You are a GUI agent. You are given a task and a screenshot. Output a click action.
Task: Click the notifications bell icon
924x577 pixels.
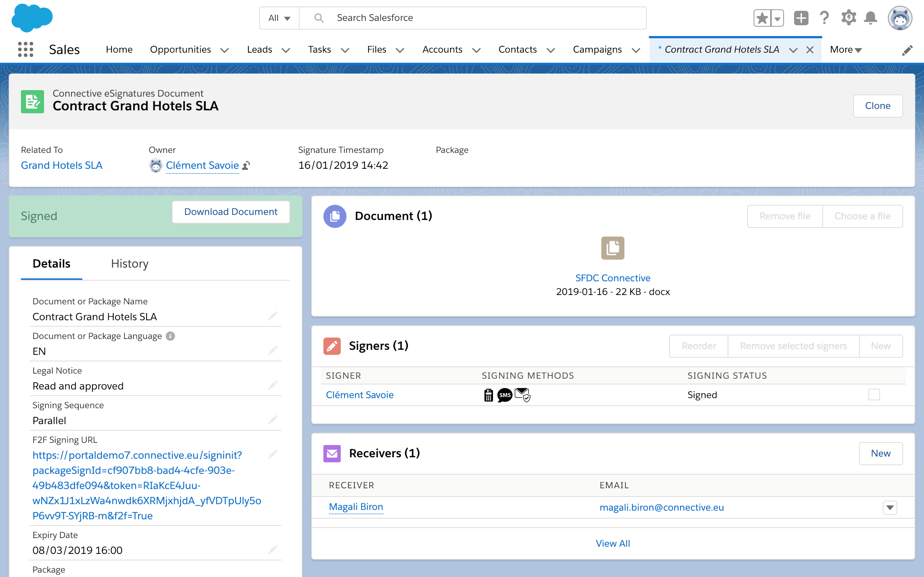pos(871,18)
